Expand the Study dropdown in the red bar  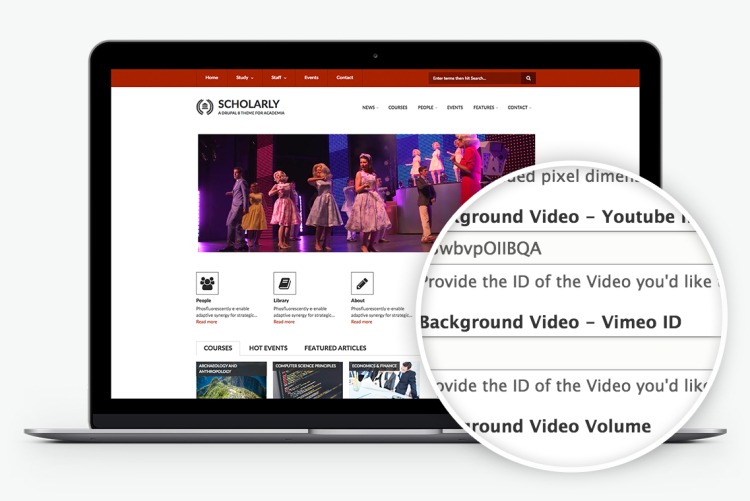pyautogui.click(x=244, y=78)
